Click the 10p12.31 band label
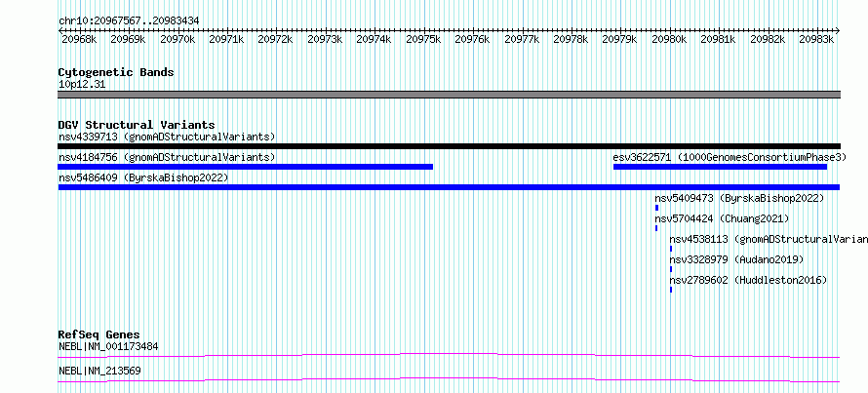Image resolution: width=868 pixels, height=393 pixels. coord(82,85)
